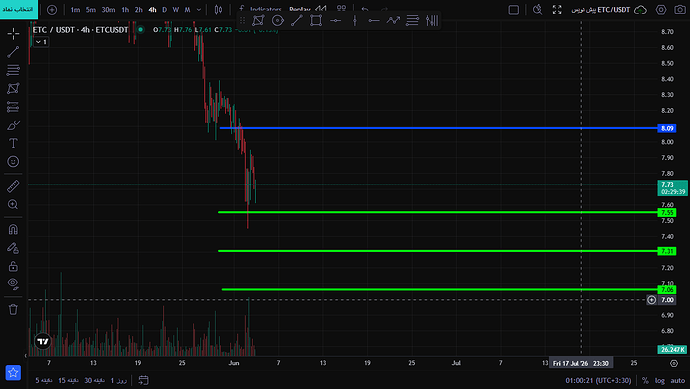This screenshot has width=690, height=389.
Task: Open chart settings hexagon icon
Action: [661, 10]
